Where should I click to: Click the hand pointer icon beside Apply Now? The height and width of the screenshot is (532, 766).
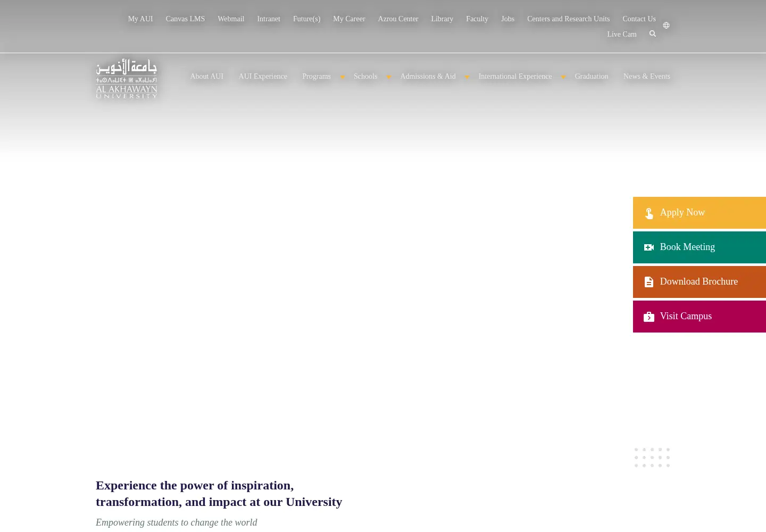[649, 213]
